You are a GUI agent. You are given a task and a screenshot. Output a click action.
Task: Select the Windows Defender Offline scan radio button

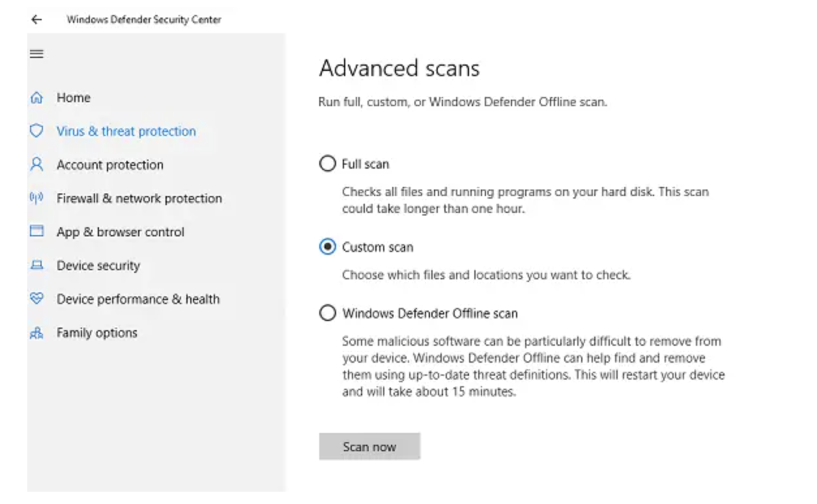click(327, 313)
